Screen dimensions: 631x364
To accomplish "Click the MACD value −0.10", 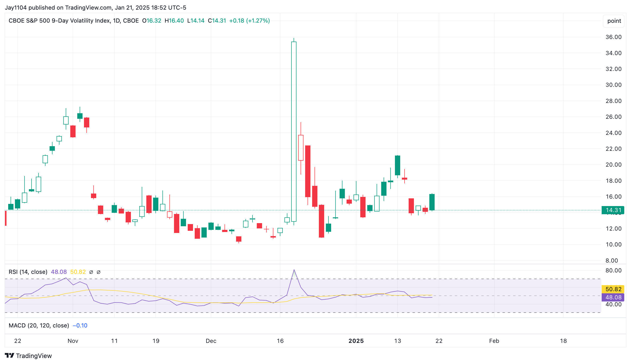I will pos(80,325).
